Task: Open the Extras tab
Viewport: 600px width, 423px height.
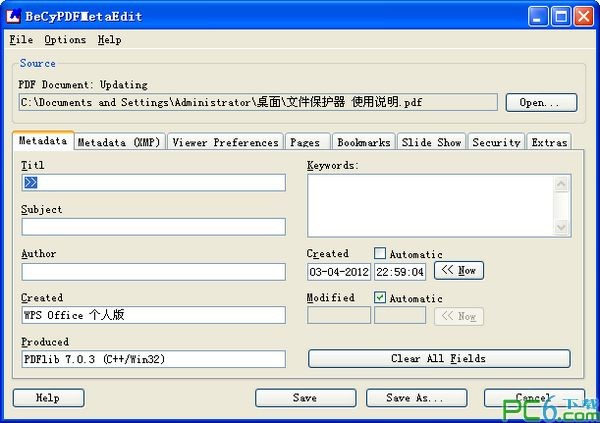Action: click(549, 142)
